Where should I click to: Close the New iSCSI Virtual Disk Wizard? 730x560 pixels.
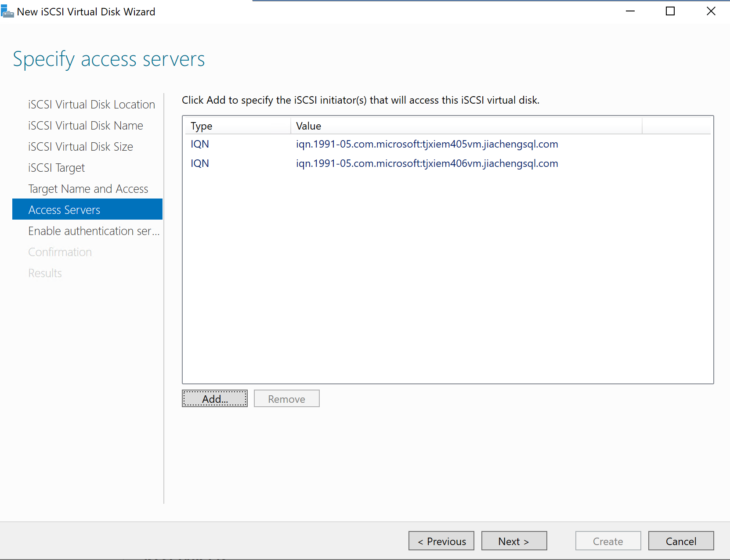[x=711, y=11]
